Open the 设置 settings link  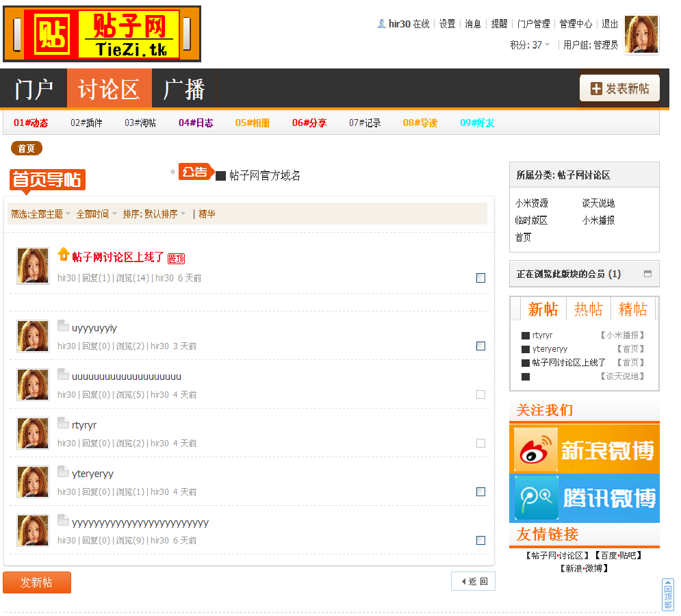(x=448, y=24)
